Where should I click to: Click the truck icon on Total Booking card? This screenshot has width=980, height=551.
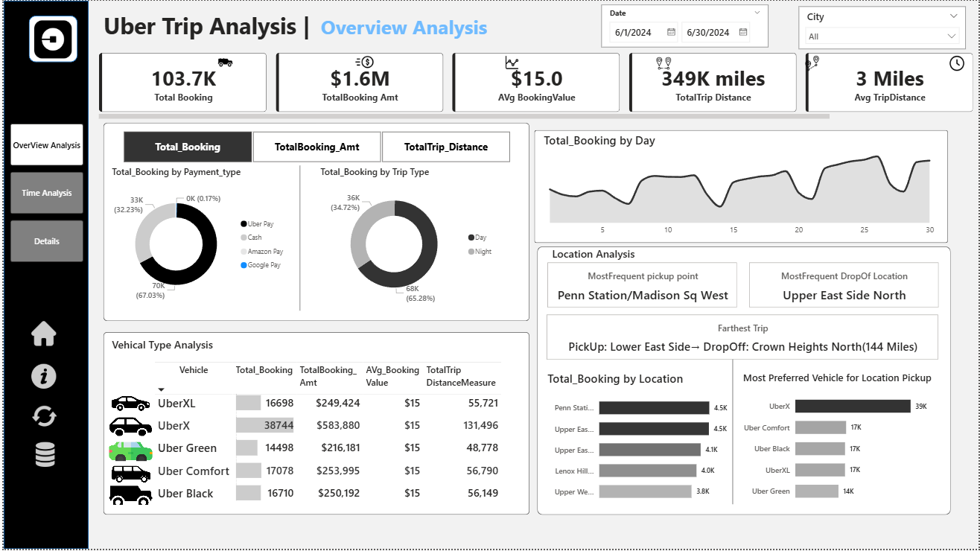coord(224,63)
